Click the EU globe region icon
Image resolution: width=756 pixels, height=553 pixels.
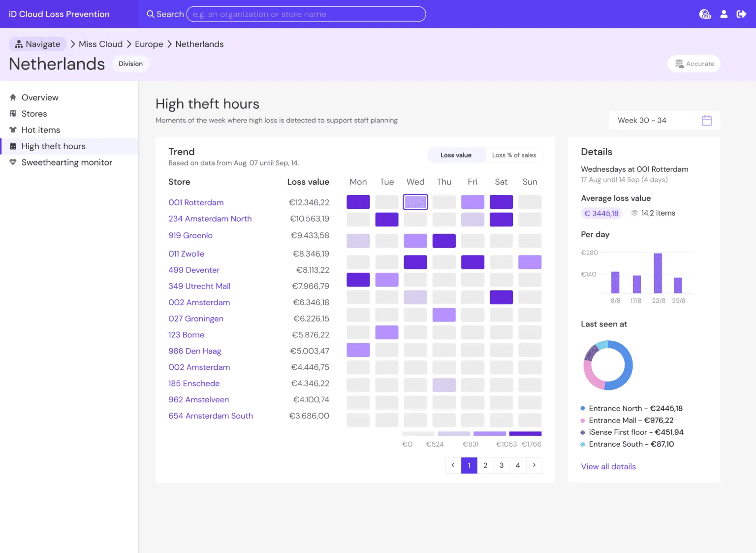705,14
